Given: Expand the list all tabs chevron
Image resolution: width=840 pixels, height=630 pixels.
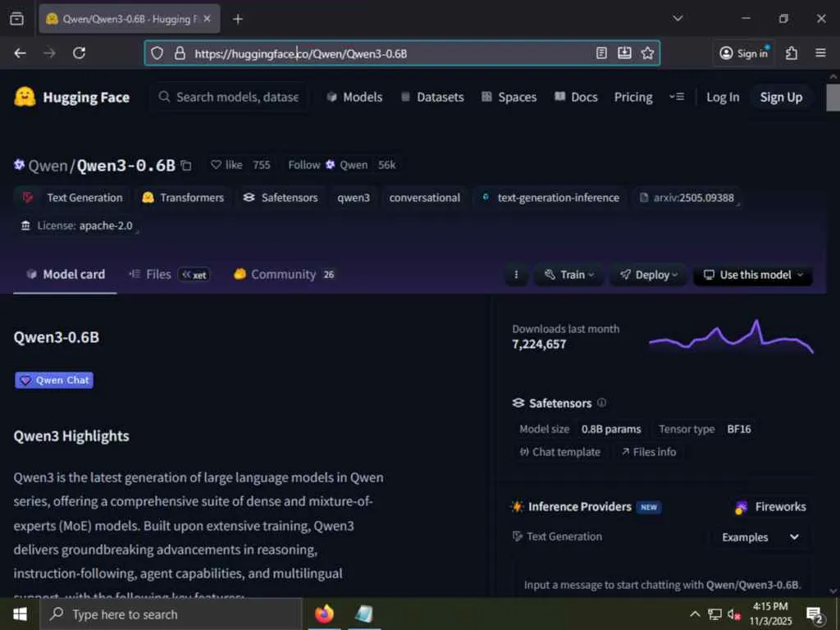Looking at the screenshot, I should coord(678,19).
